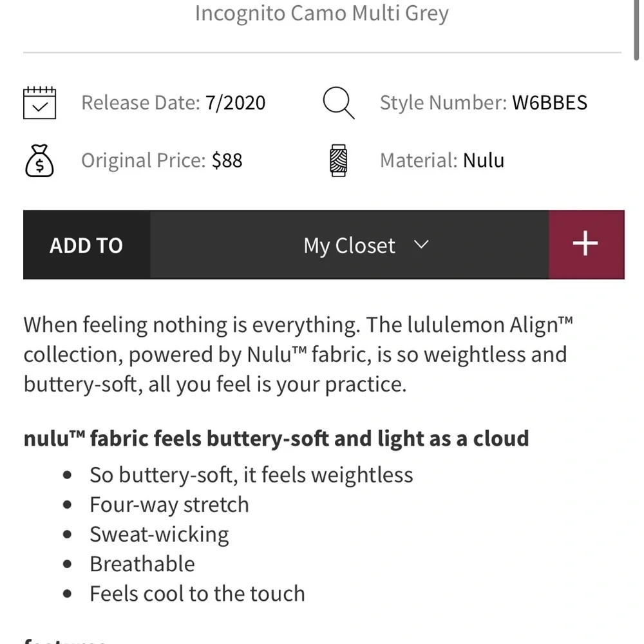644x644 pixels.
Task: Click the Incognito Camo Multi Grey title
Action: [x=322, y=13]
